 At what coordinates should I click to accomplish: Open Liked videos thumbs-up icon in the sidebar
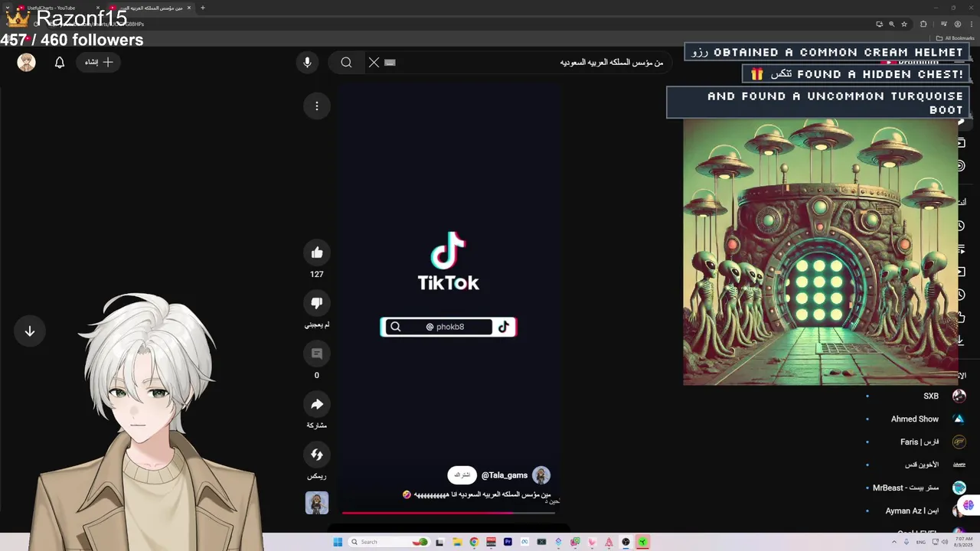(961, 317)
